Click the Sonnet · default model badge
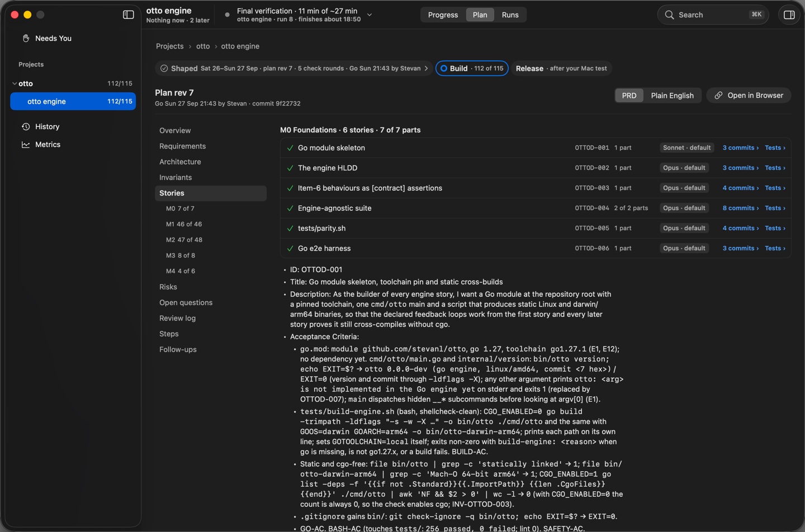 (x=686, y=148)
